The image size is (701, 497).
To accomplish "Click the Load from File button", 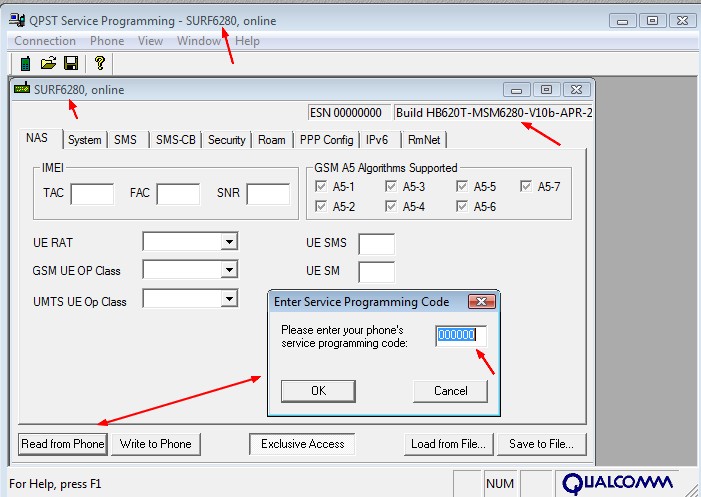I will tap(448, 444).
